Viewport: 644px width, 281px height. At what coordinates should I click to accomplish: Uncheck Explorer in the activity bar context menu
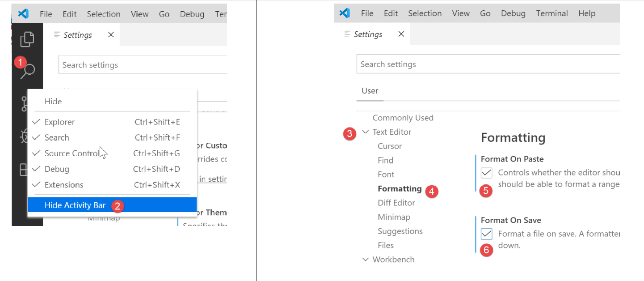click(x=59, y=122)
